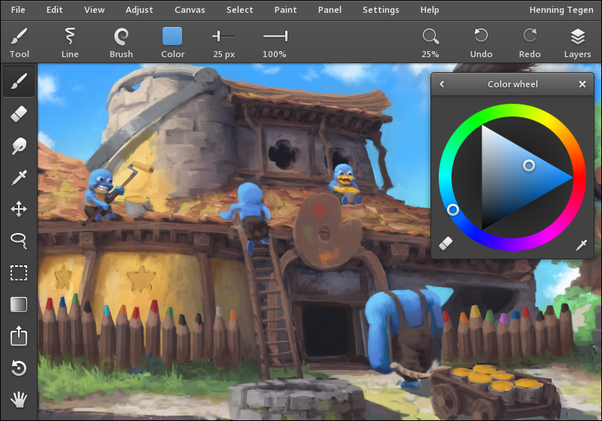The width and height of the screenshot is (602, 421).
Task: Click the saturation marker inside the color triangle
Action: [x=529, y=165]
